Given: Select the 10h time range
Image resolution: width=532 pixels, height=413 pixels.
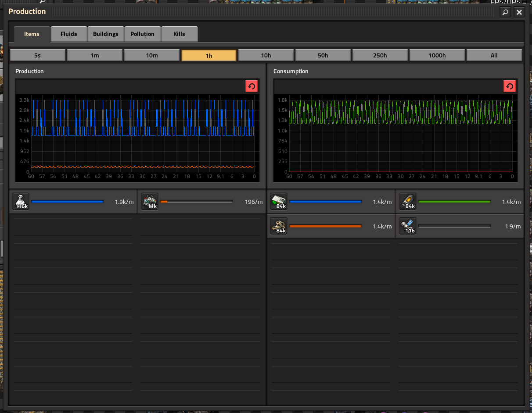Looking at the screenshot, I should coord(266,55).
